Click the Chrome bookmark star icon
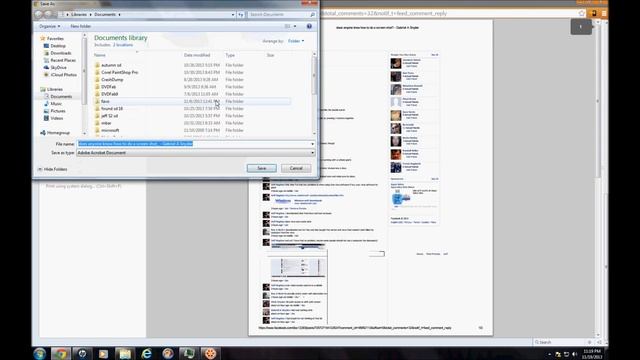 click(x=582, y=13)
